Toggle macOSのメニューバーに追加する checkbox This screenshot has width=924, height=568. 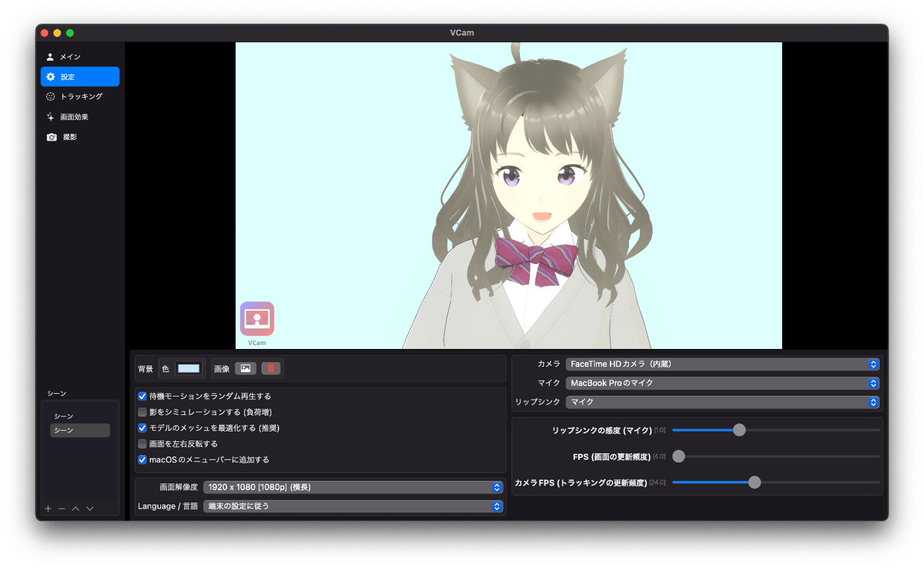pos(142,460)
